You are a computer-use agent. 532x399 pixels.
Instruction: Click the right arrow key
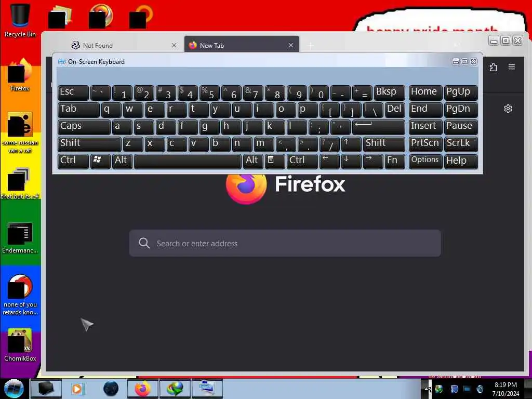coord(373,161)
